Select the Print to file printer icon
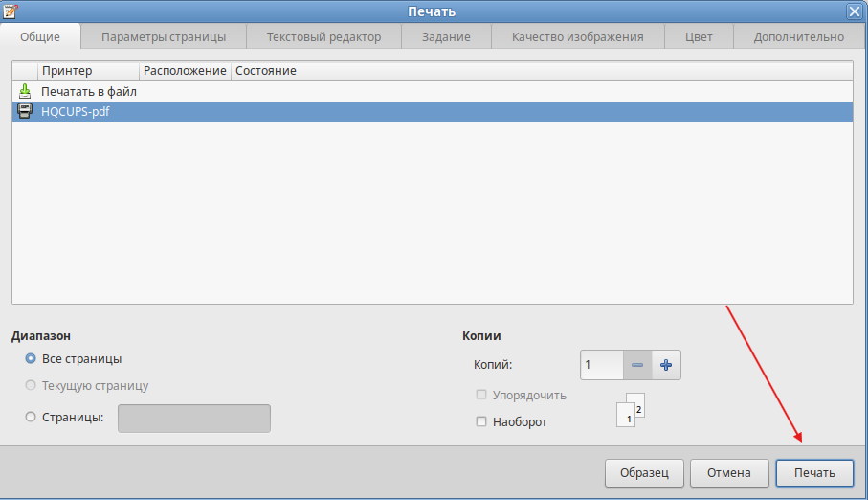This screenshot has width=868, height=500. [25, 92]
